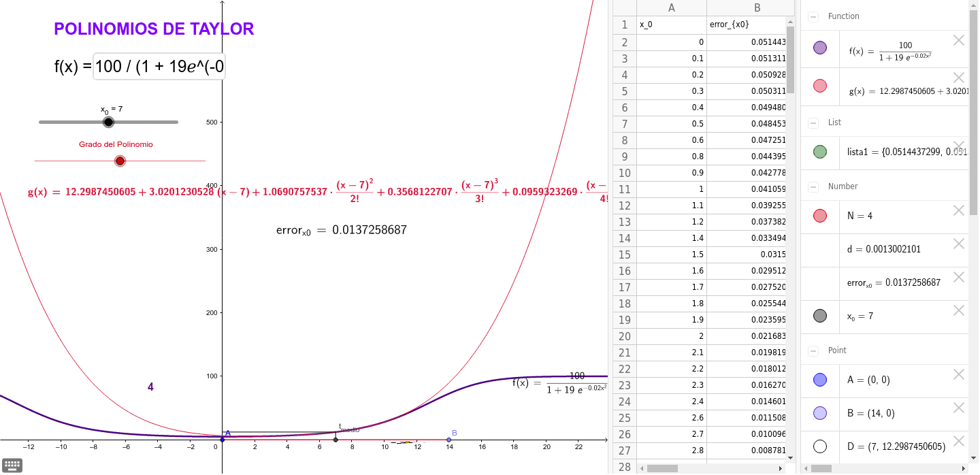Select spreadsheet row 1 header
The height and width of the screenshot is (475, 980).
pyautogui.click(x=624, y=25)
